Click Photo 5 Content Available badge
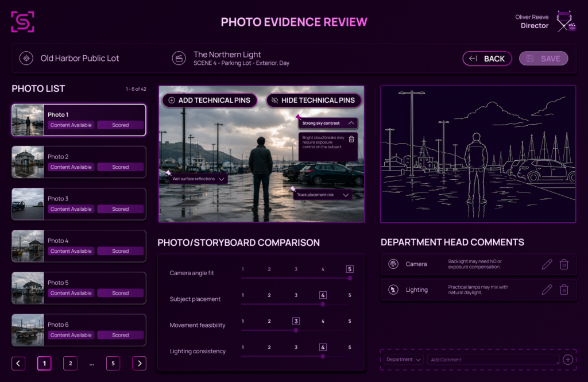The image size is (588, 382). click(71, 293)
